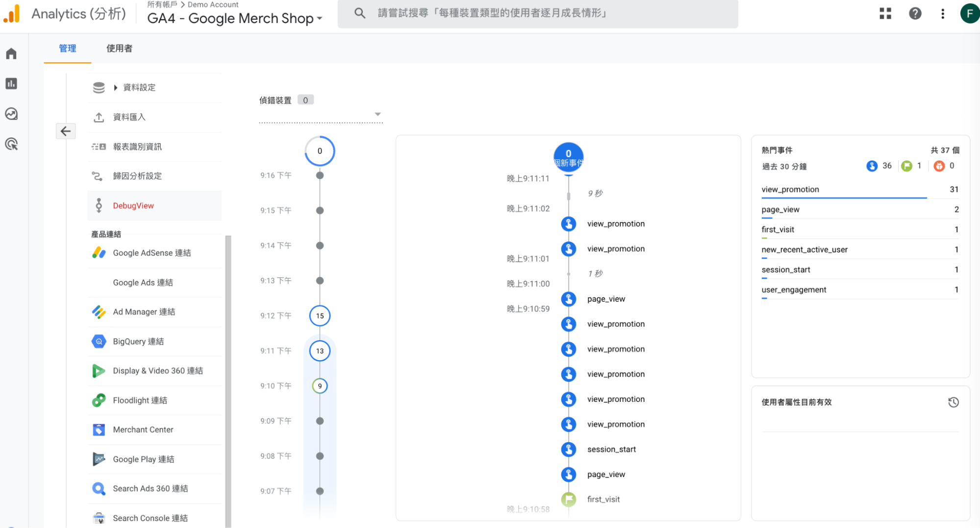Image resolution: width=980 pixels, height=528 pixels.
Task: Click the reporting identity icon
Action: 99,146
